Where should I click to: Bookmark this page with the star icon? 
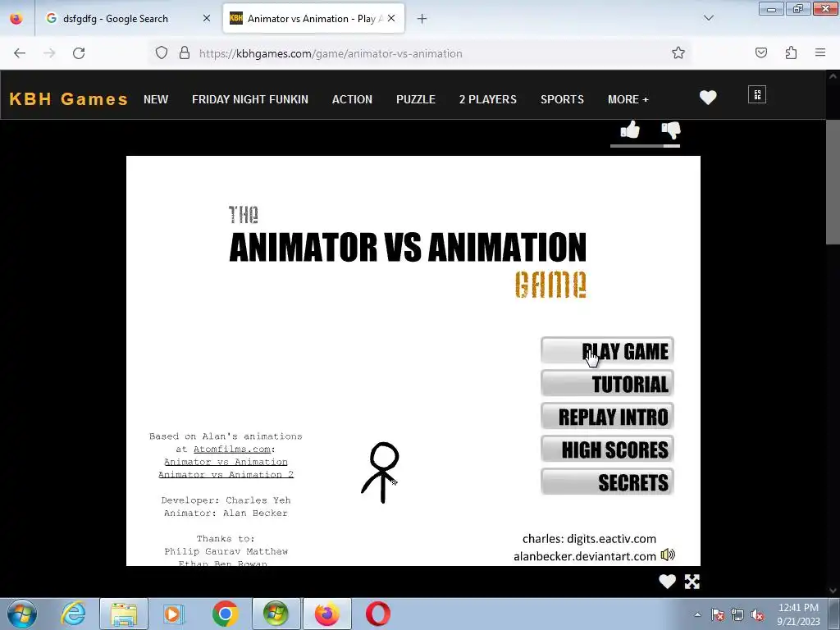tap(678, 53)
